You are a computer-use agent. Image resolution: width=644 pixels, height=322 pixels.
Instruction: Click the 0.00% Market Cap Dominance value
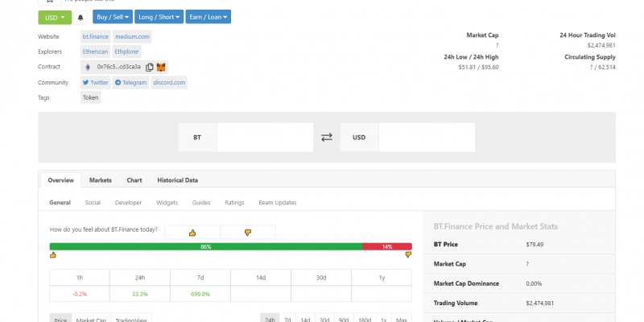pyautogui.click(x=534, y=284)
